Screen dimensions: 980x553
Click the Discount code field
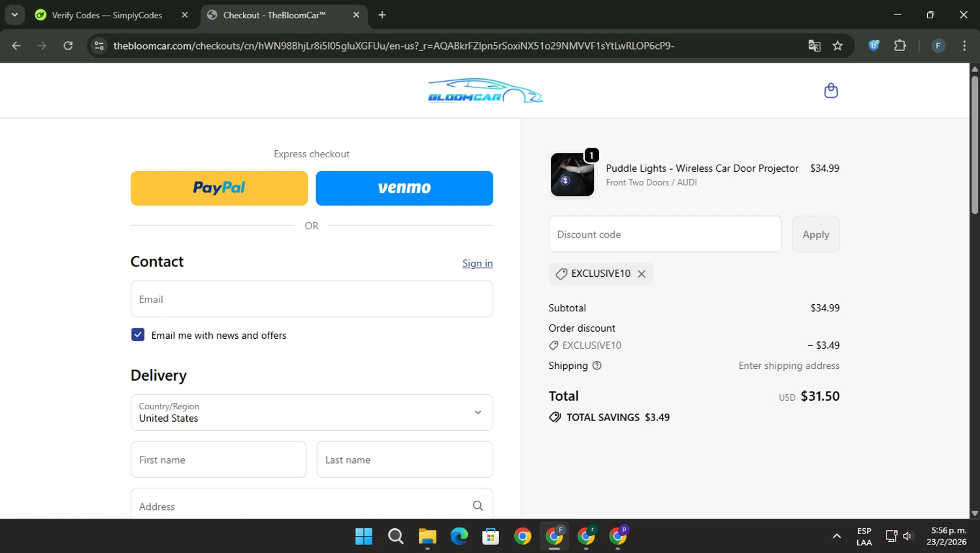tap(665, 234)
